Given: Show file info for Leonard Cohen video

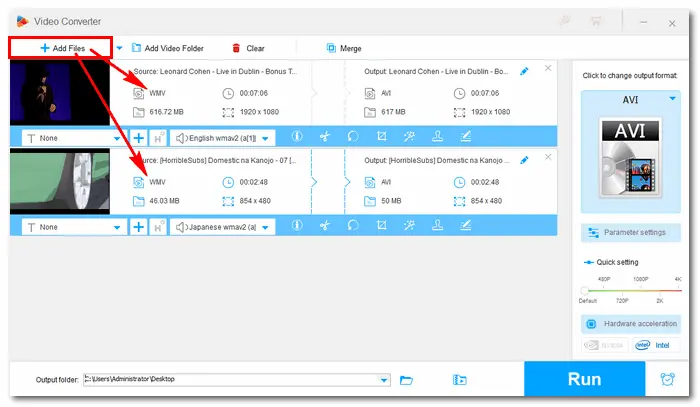Looking at the screenshot, I should tap(297, 136).
